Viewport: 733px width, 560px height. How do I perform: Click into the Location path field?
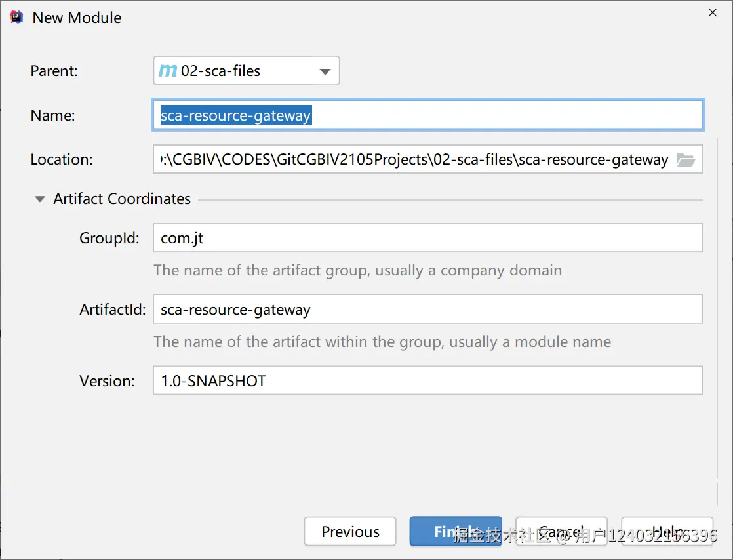[413, 159]
